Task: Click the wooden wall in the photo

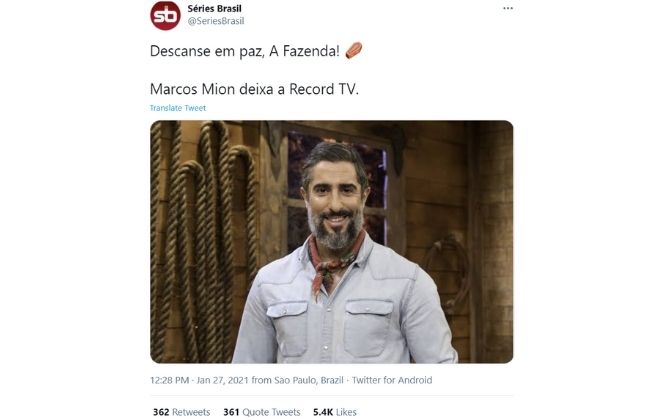Action: point(437,190)
